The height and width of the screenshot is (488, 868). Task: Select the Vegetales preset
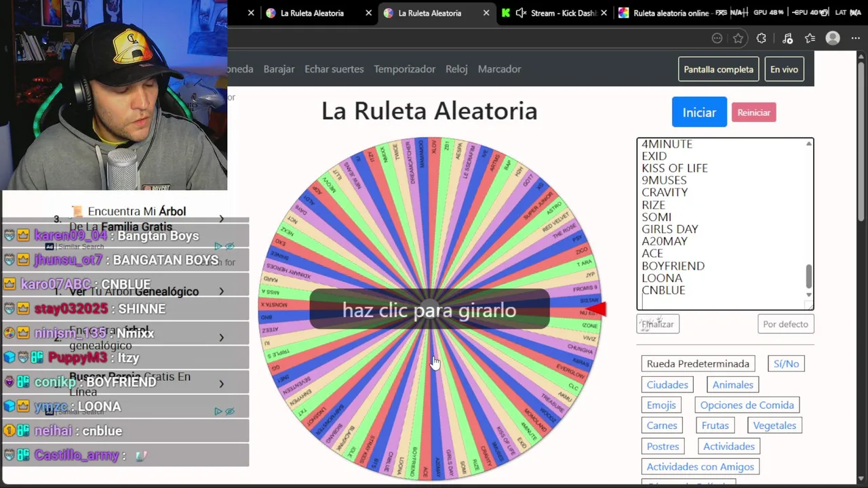[774, 426]
